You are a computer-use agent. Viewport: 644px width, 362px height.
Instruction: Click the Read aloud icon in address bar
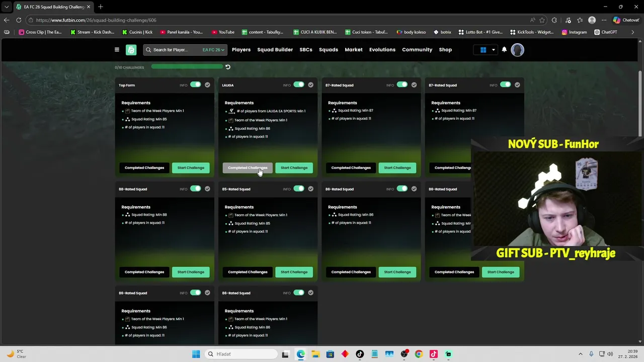(532, 20)
